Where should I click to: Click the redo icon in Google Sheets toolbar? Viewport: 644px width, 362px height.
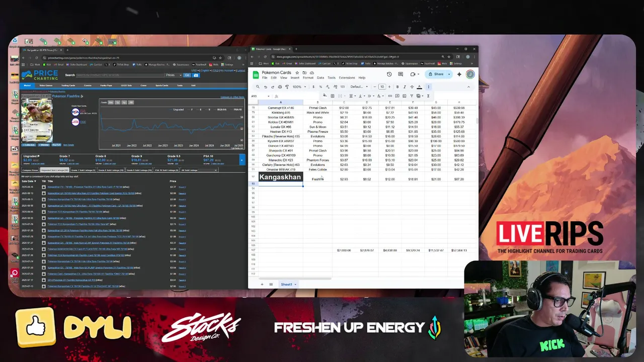point(273,86)
